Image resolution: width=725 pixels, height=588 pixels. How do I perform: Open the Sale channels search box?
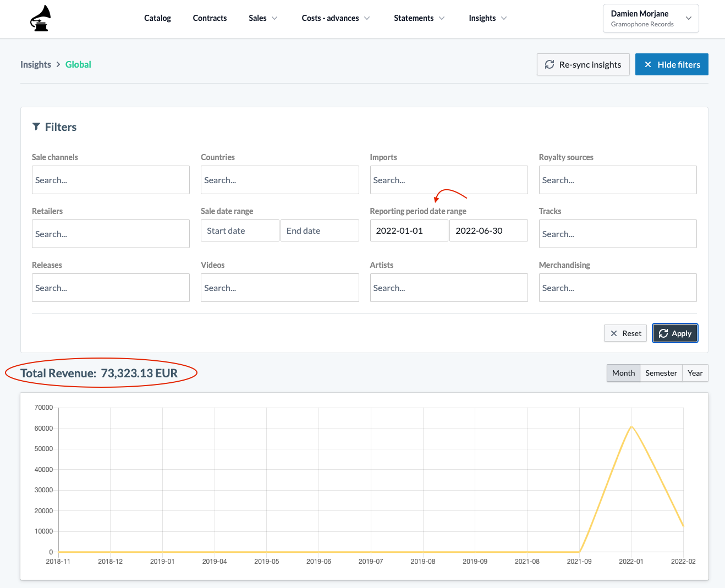tap(111, 180)
